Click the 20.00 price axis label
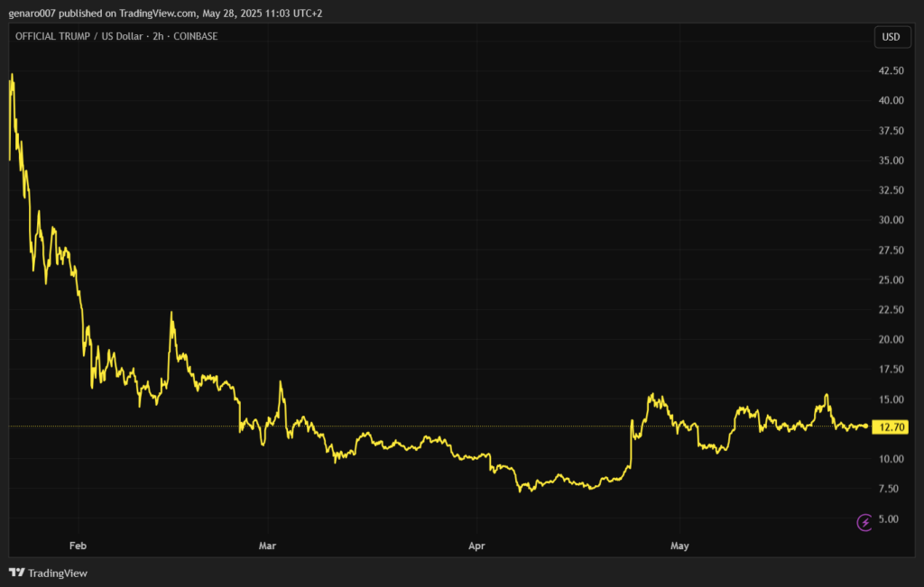This screenshot has height=587, width=924. pyautogui.click(x=892, y=340)
